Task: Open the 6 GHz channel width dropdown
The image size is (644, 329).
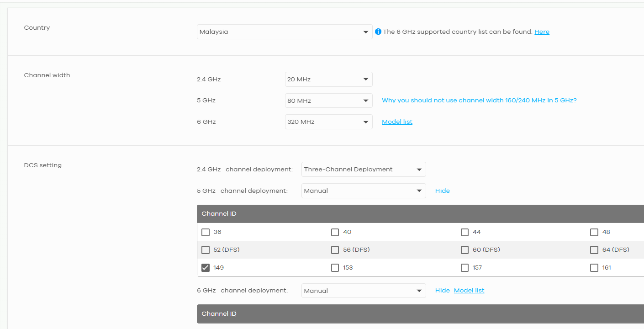Action: (x=328, y=122)
